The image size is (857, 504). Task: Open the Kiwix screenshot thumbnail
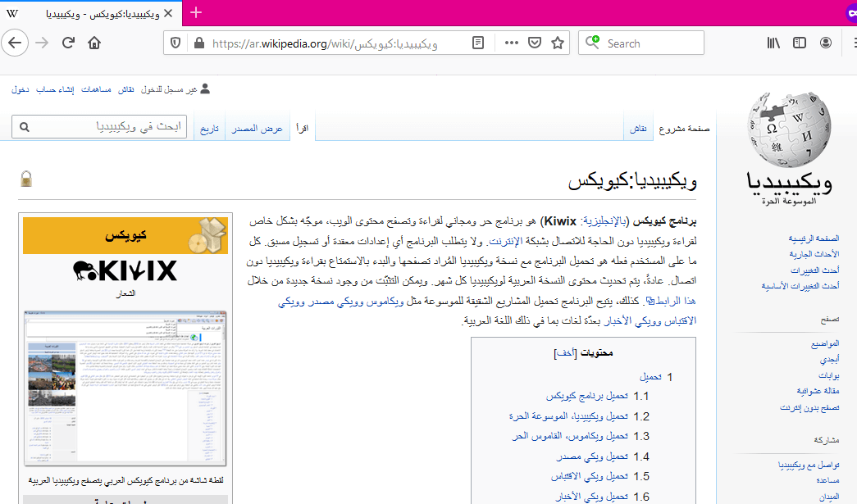(125, 388)
